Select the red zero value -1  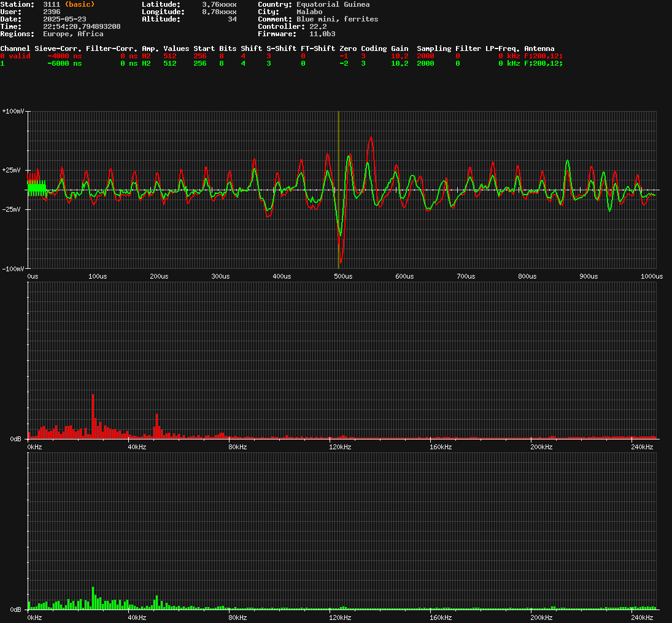coord(344,56)
